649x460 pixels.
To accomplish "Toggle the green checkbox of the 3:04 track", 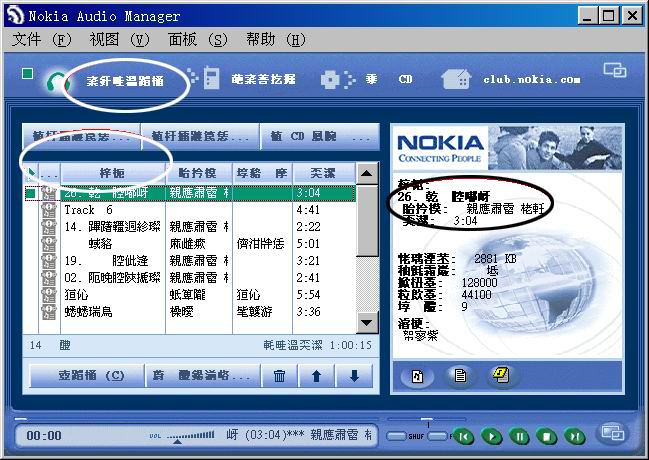I will point(30,193).
